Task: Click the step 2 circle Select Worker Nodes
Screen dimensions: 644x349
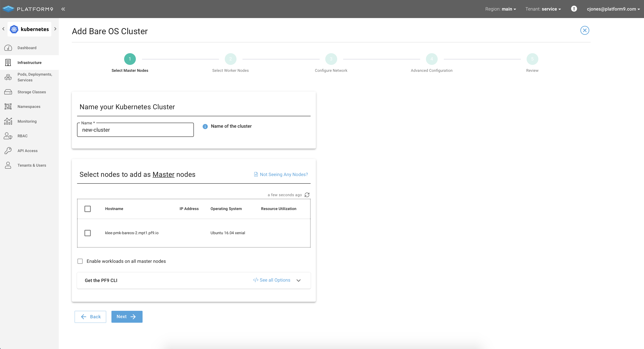Action: (x=231, y=59)
